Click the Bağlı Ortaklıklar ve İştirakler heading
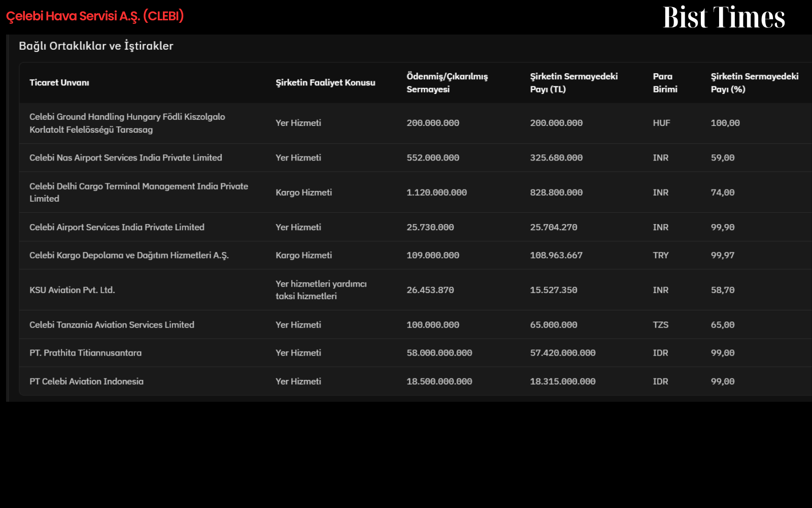 point(96,46)
